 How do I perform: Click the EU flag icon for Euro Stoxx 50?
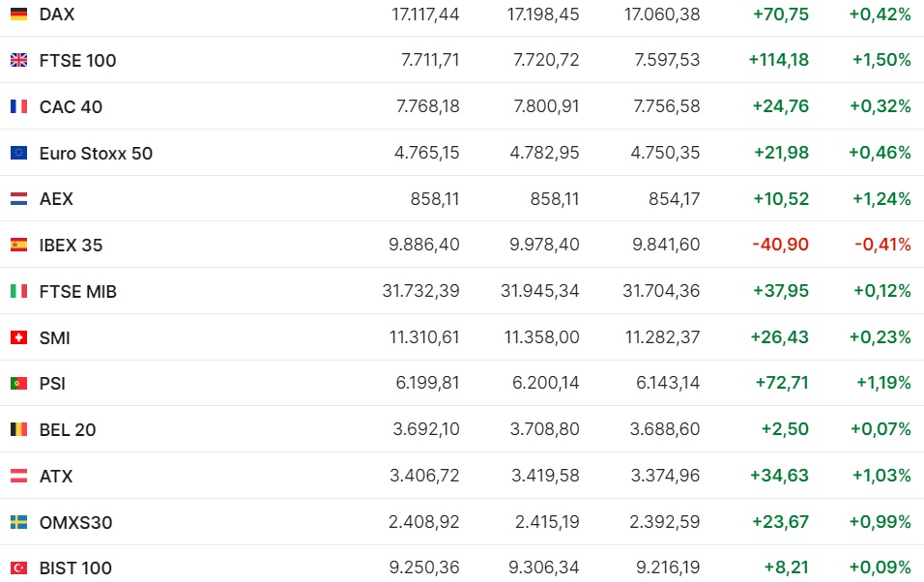click(19, 153)
